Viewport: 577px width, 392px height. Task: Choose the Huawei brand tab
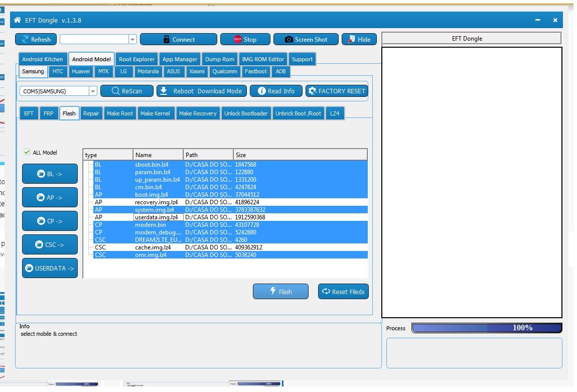click(x=81, y=71)
